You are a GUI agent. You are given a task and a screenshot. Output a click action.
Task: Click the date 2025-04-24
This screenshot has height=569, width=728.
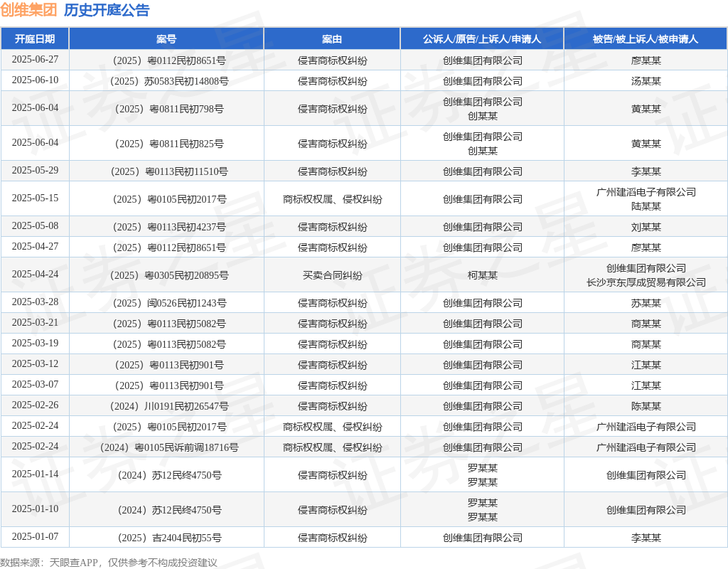(x=35, y=275)
